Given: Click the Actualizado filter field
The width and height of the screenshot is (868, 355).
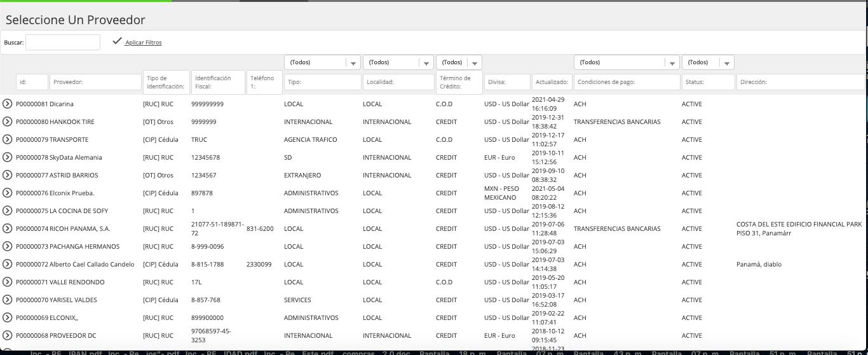Looking at the screenshot, I should (x=552, y=82).
